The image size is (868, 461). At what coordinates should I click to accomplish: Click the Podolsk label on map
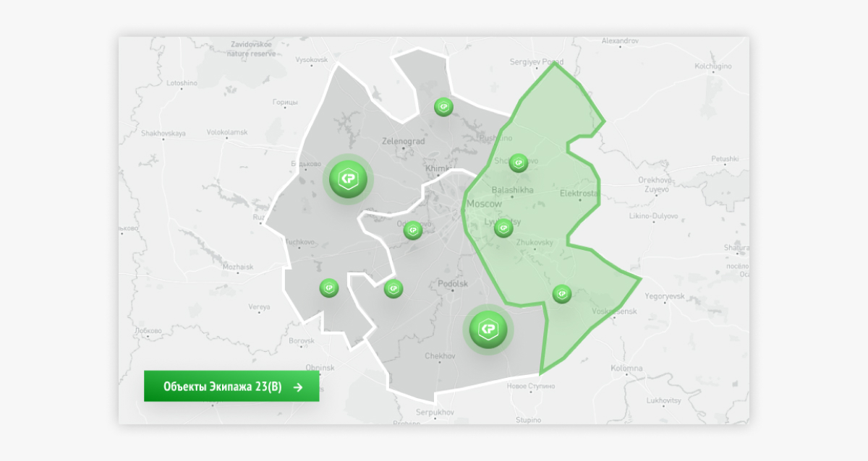point(454,284)
